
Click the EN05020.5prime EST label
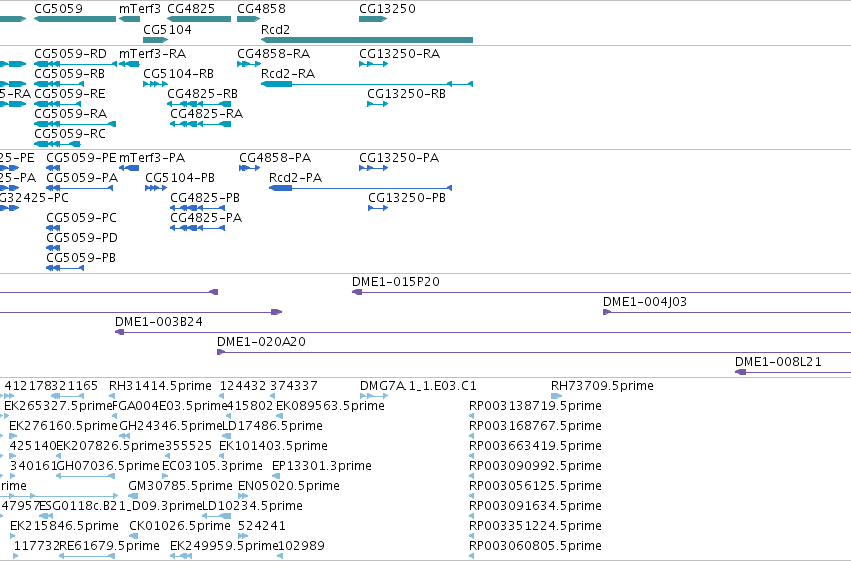289,487
